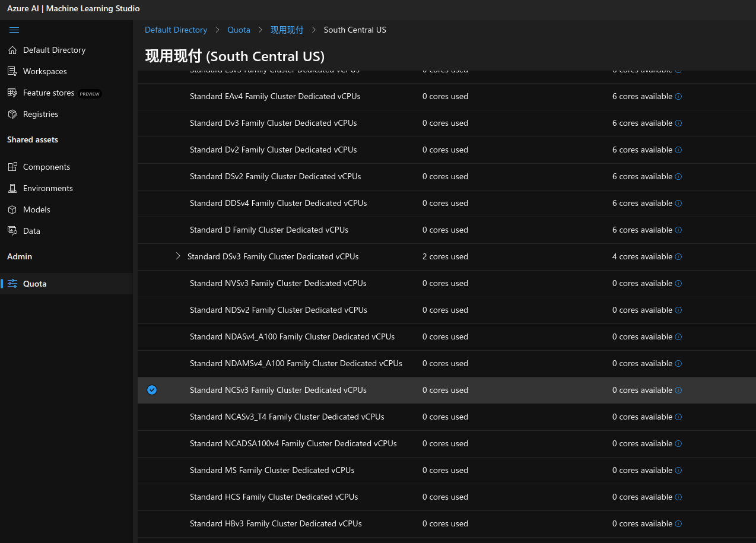Click info icon for DDSv4 cores available

[678, 203]
